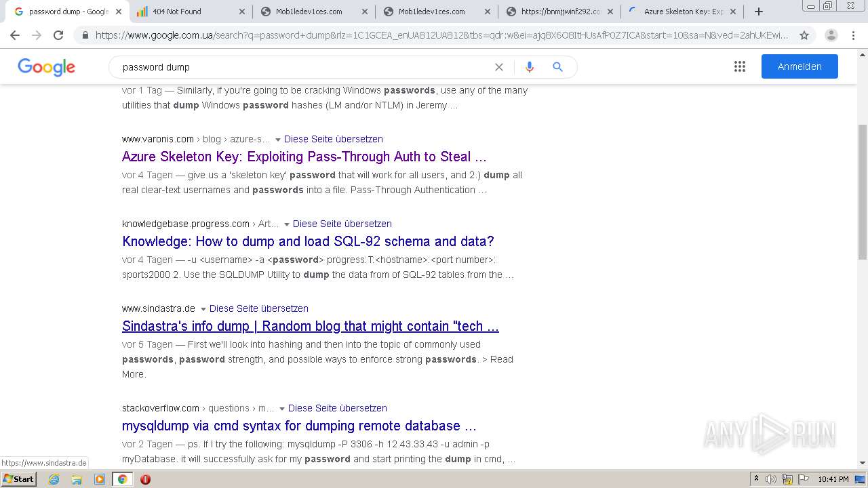Click the Anmelden sign-in button

click(x=800, y=66)
